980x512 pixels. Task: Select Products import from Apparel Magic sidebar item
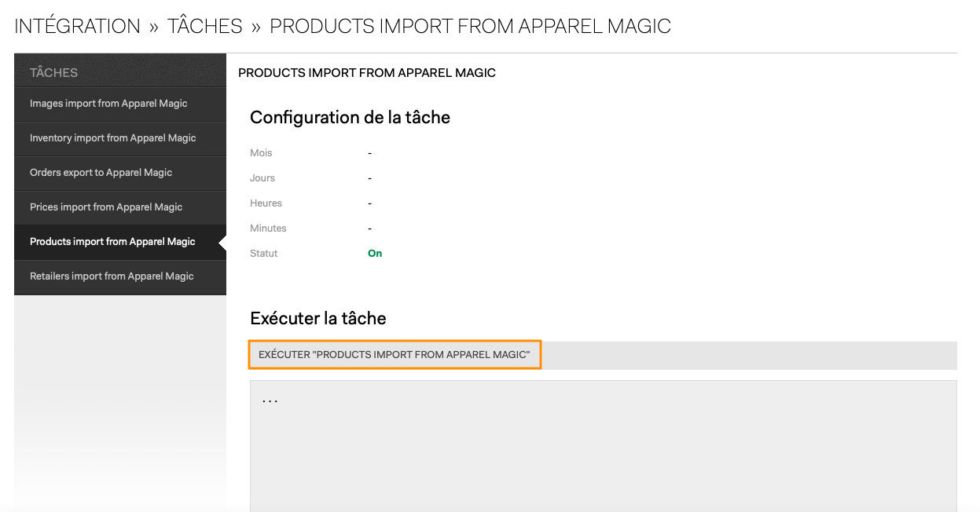pos(120,242)
